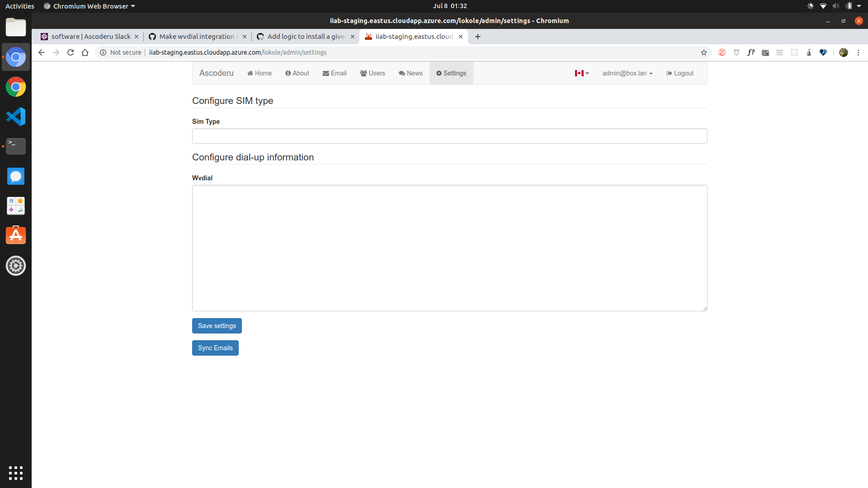Close the iiab-staging tab
The width and height of the screenshot is (868, 488).
(x=461, y=37)
